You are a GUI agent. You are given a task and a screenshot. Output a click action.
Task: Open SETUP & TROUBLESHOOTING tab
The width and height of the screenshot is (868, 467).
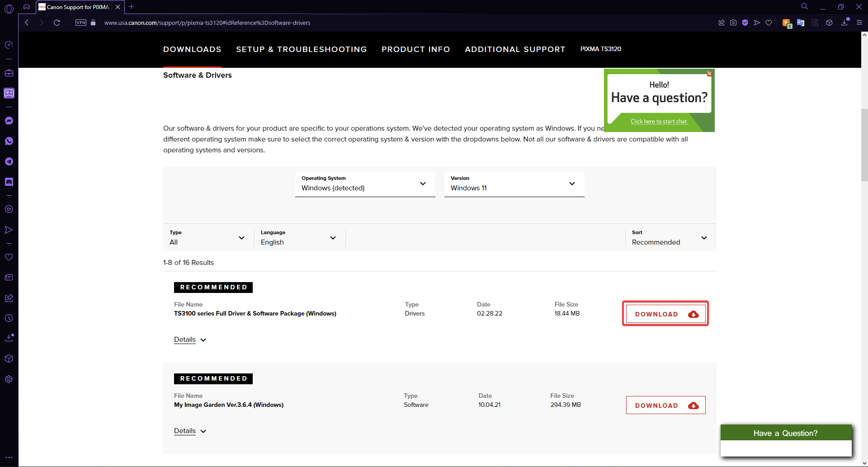point(302,49)
